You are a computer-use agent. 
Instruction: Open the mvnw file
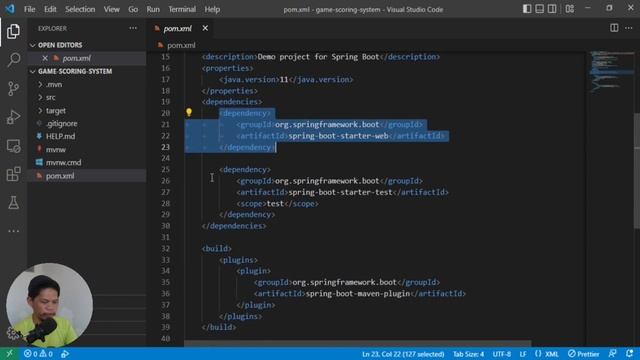tap(56, 150)
